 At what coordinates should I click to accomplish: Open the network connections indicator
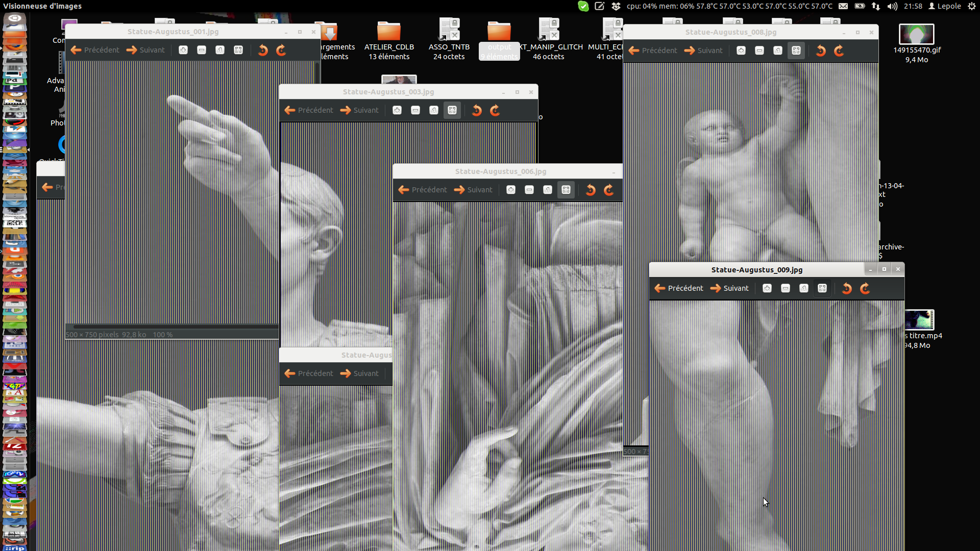coord(876,6)
